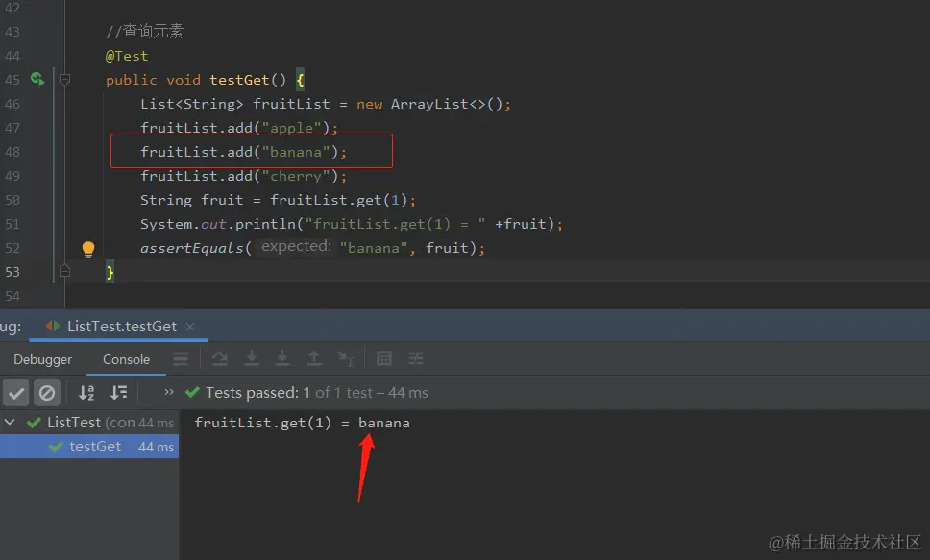The height and width of the screenshot is (560, 930).
Task: Select the testGet row in test tree
Action: point(89,447)
